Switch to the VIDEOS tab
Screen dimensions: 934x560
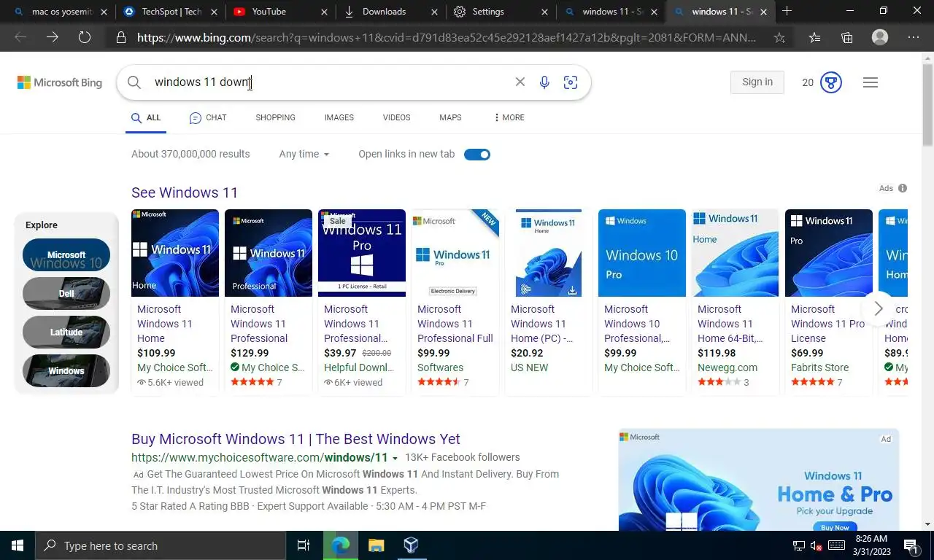pyautogui.click(x=397, y=117)
